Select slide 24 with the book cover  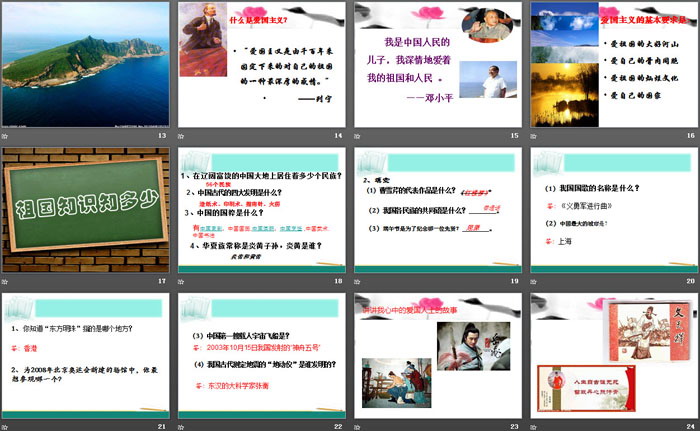pyautogui.click(x=615, y=354)
